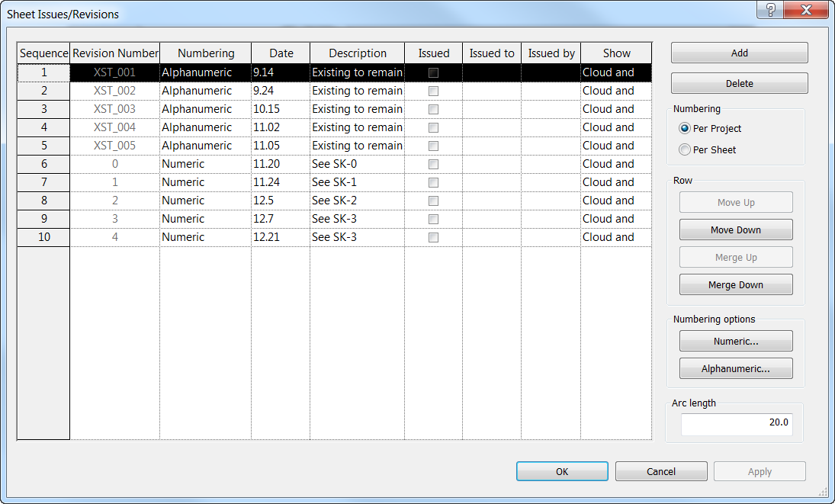This screenshot has height=504, width=835.
Task: Check Issued box for XST_005 row
Action: click(433, 146)
